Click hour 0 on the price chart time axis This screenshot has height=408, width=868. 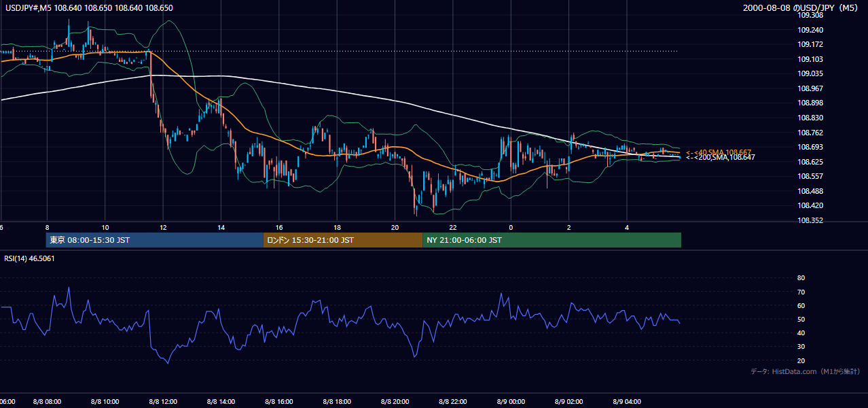[511, 227]
